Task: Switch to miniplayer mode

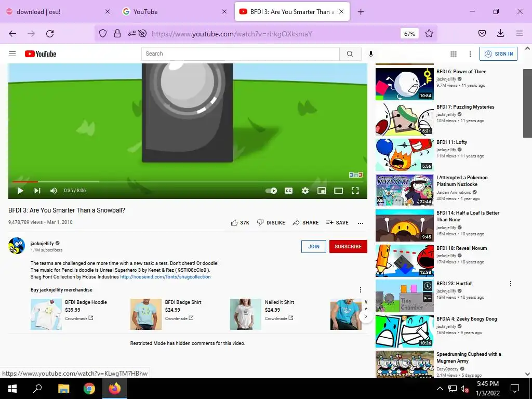Action: point(322,191)
